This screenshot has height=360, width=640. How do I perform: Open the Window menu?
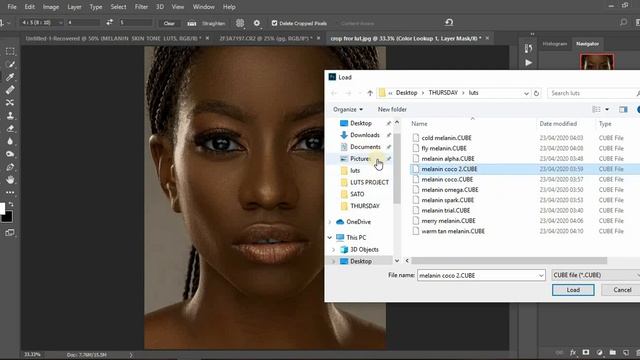click(203, 7)
